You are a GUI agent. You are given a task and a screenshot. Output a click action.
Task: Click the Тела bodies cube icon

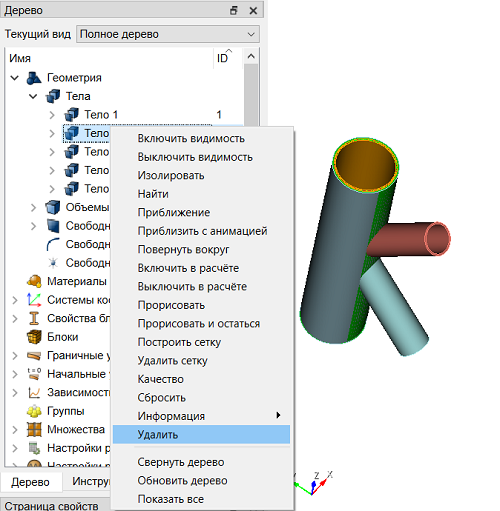coord(53,96)
